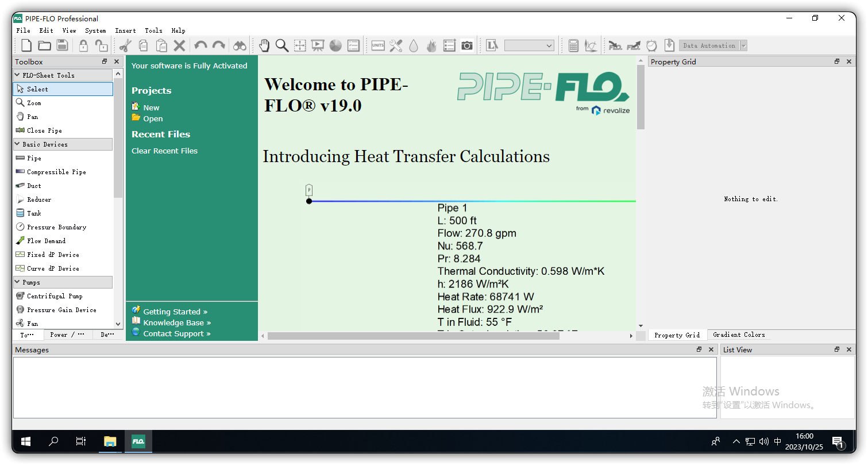Click the New project link
The width and height of the screenshot is (868, 465).
pyautogui.click(x=151, y=107)
